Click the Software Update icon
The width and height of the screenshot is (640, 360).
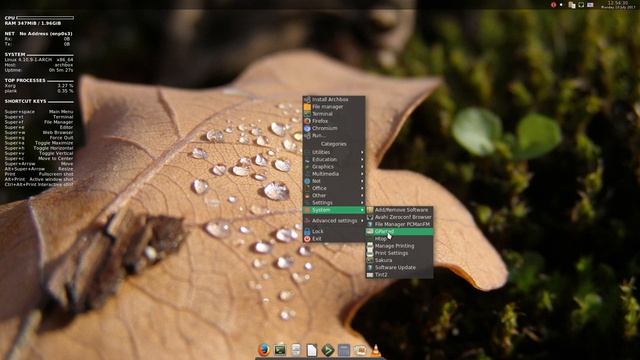[x=370, y=268]
